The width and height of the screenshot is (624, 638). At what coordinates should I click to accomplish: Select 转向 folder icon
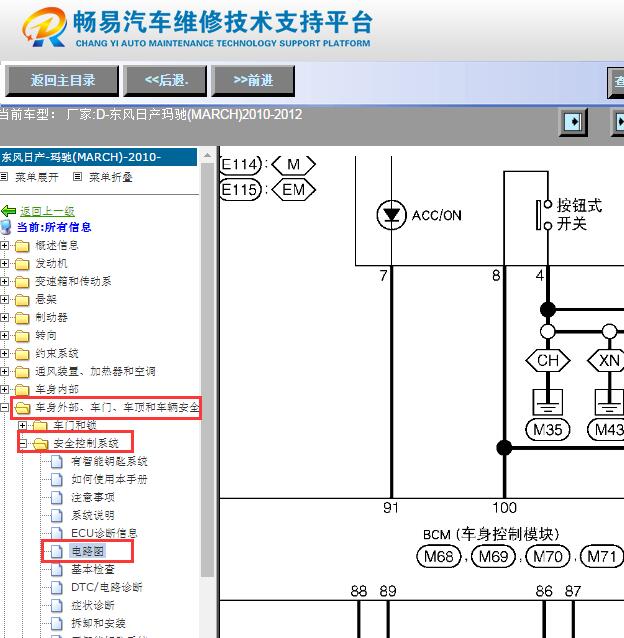22,336
